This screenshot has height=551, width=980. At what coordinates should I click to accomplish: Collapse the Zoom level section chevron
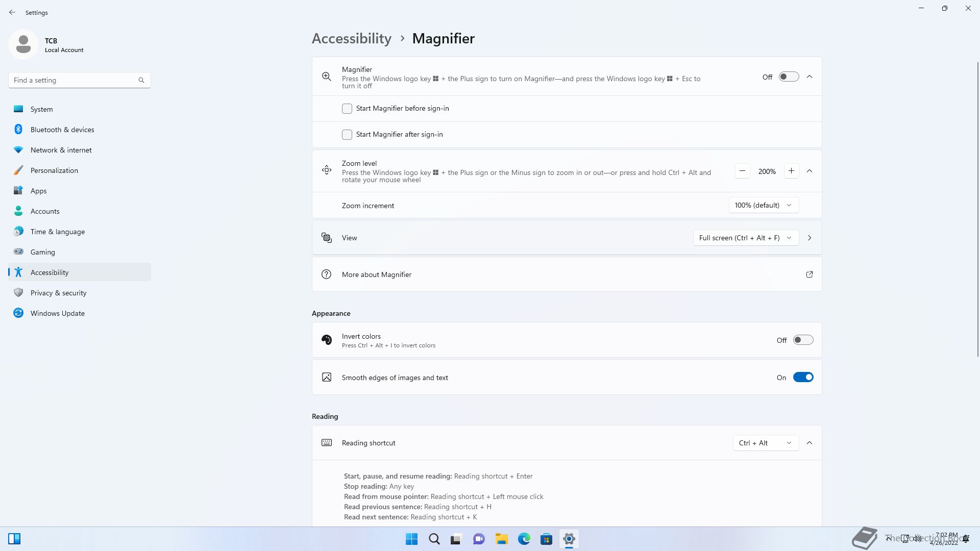point(810,171)
